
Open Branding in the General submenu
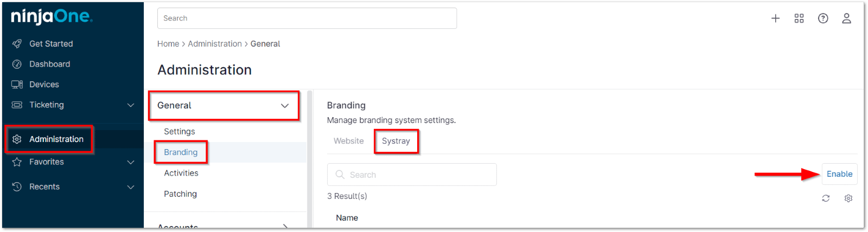181,152
